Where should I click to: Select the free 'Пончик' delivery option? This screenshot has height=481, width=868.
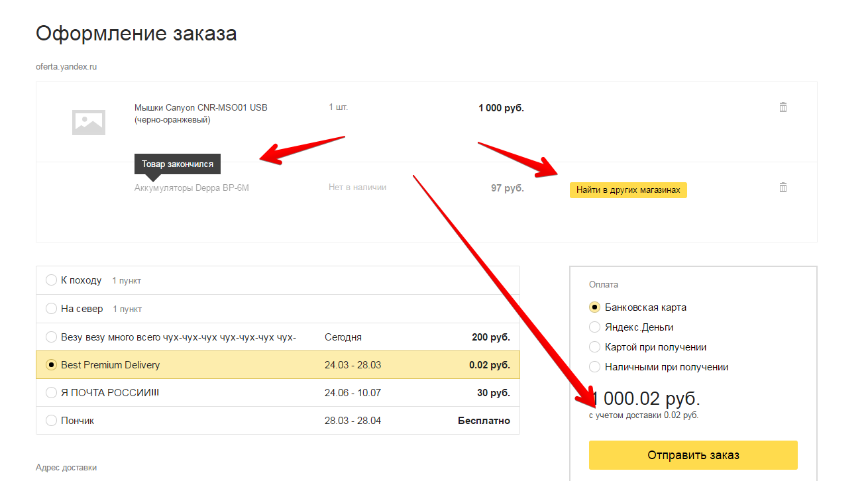coord(51,421)
